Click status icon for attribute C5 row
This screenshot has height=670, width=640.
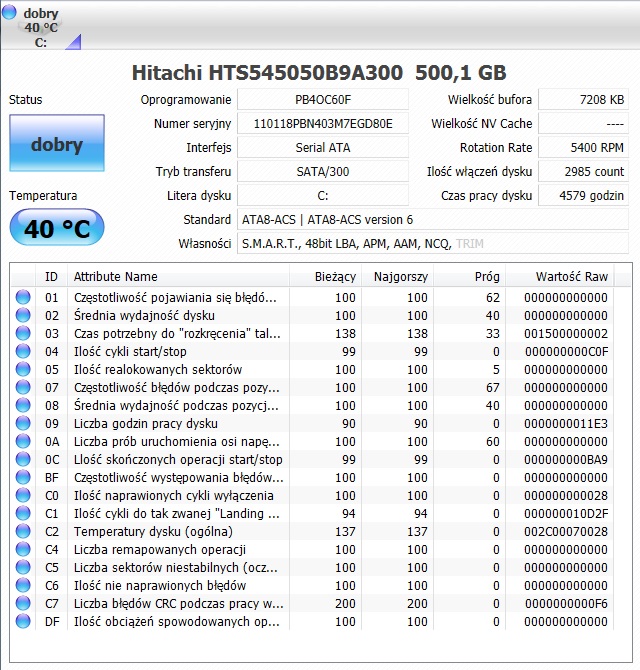click(x=23, y=567)
